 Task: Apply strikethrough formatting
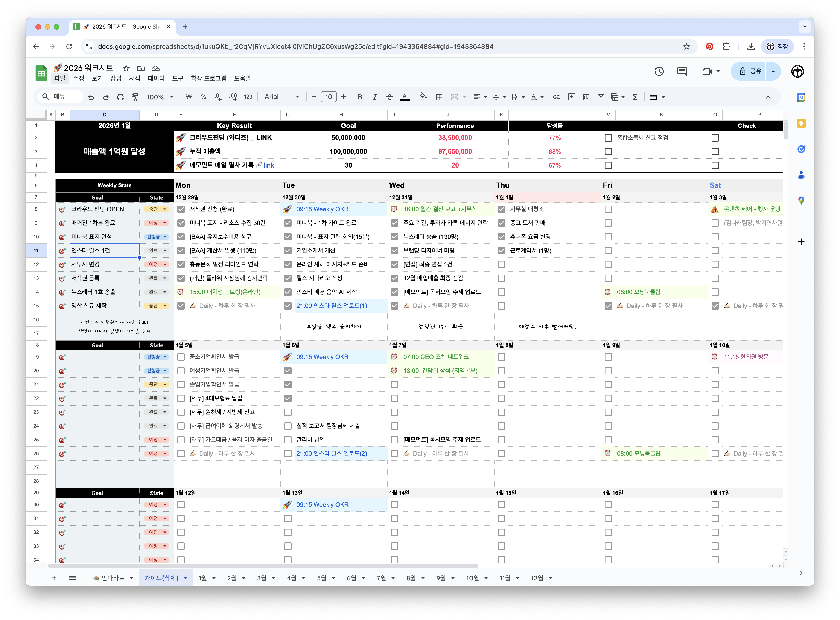pyautogui.click(x=389, y=97)
